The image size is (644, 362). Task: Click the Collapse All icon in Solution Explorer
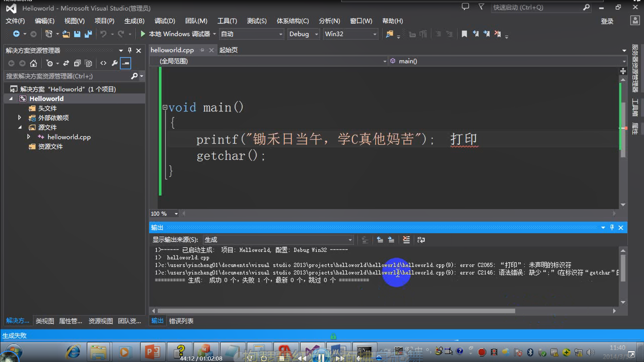point(77,63)
